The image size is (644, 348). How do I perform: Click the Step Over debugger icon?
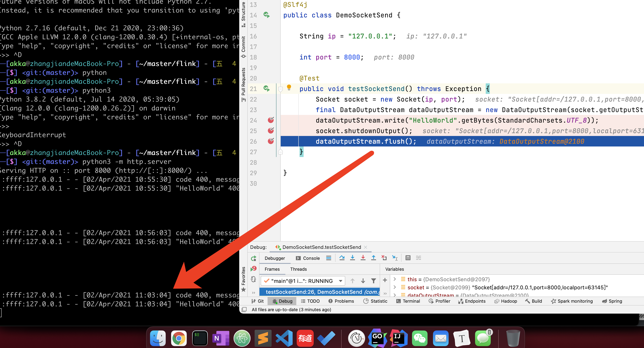point(342,258)
